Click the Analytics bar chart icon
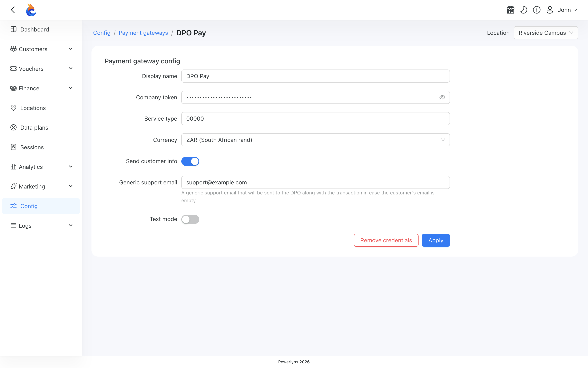Image resolution: width=588 pixels, height=368 pixels. [x=14, y=167]
